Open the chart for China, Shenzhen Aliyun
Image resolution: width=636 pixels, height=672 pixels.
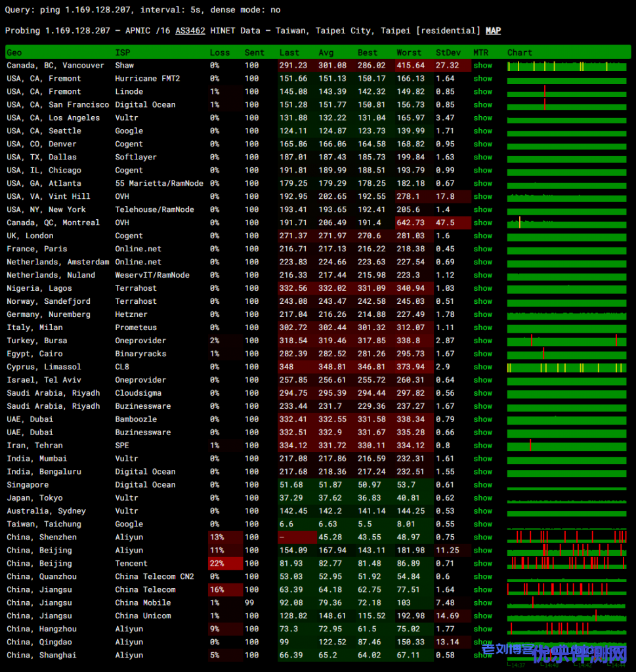[566, 537]
